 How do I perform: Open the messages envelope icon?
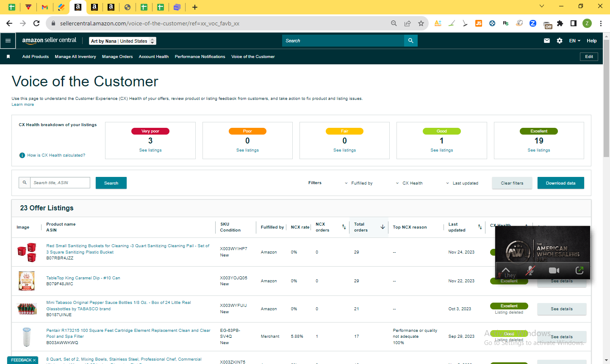[x=547, y=41]
